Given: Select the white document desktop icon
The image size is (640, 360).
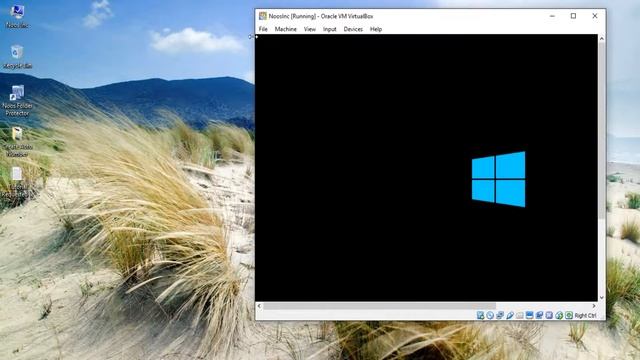Looking at the screenshot, I should point(16,182).
